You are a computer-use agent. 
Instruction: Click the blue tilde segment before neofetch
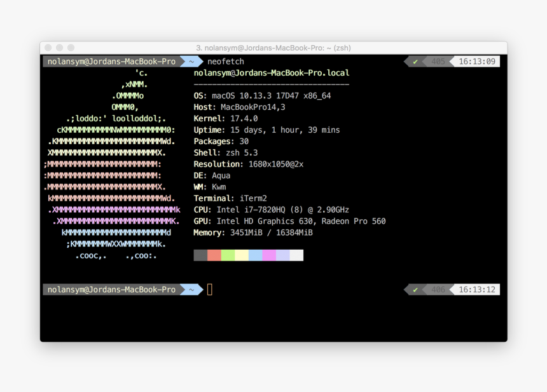click(190, 62)
